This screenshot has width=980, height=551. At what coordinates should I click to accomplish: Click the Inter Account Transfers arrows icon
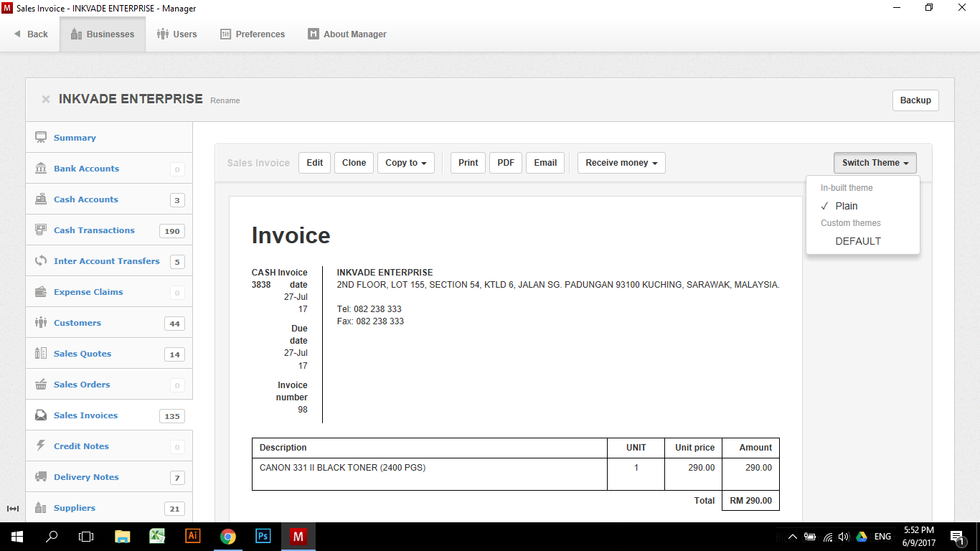coord(41,261)
